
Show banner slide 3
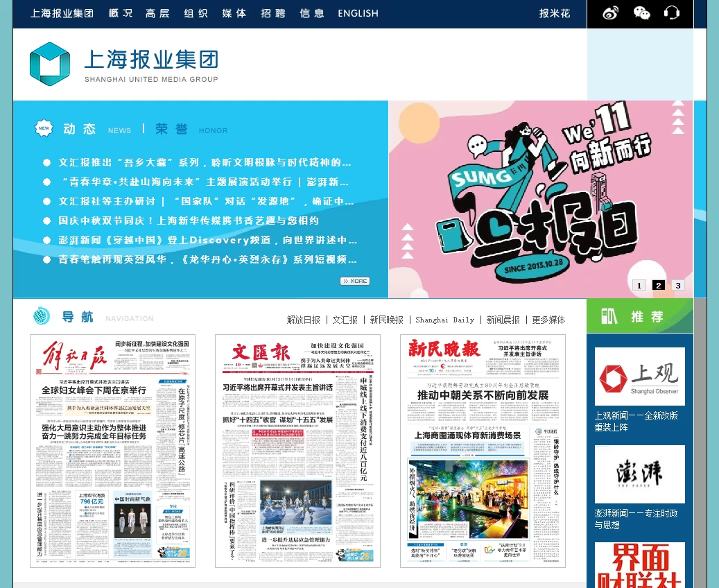coord(678,285)
